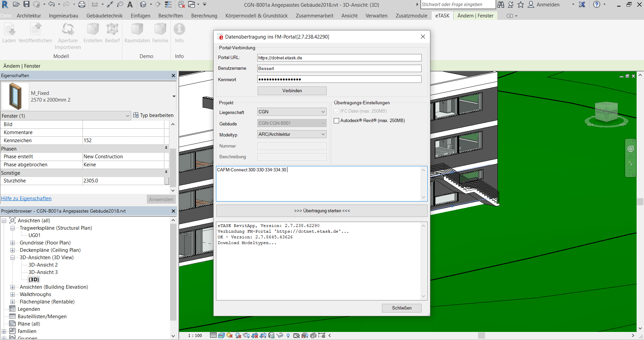644x340 pixels.
Task: Click the ViewCube in the 3D view
Action: tap(606, 113)
